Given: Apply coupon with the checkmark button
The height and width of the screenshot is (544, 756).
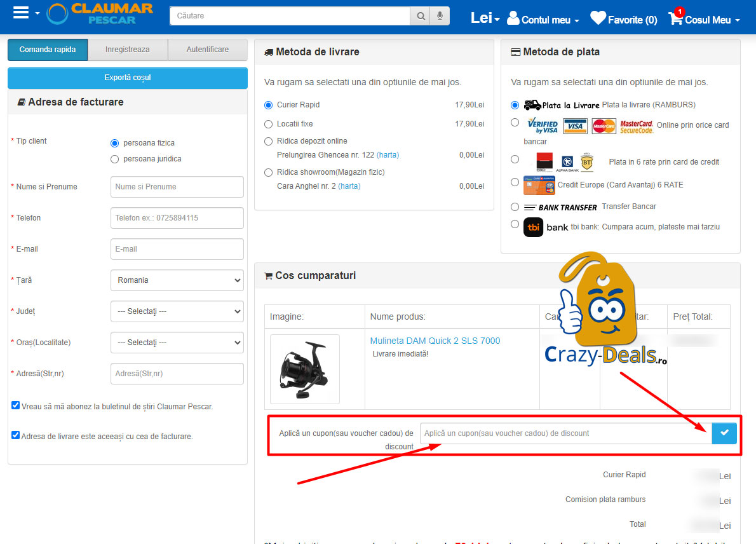Looking at the screenshot, I should pos(724,433).
